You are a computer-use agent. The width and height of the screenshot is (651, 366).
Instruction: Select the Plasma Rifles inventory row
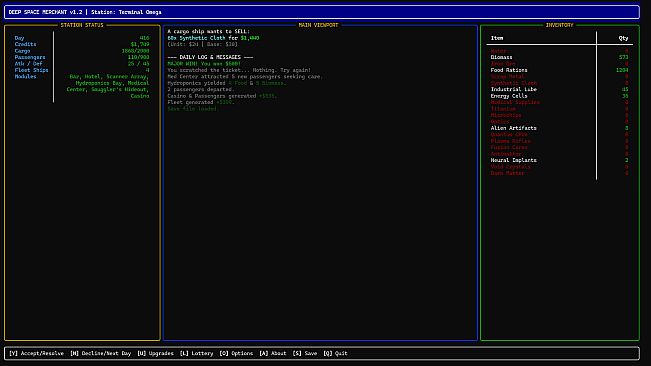559,141
